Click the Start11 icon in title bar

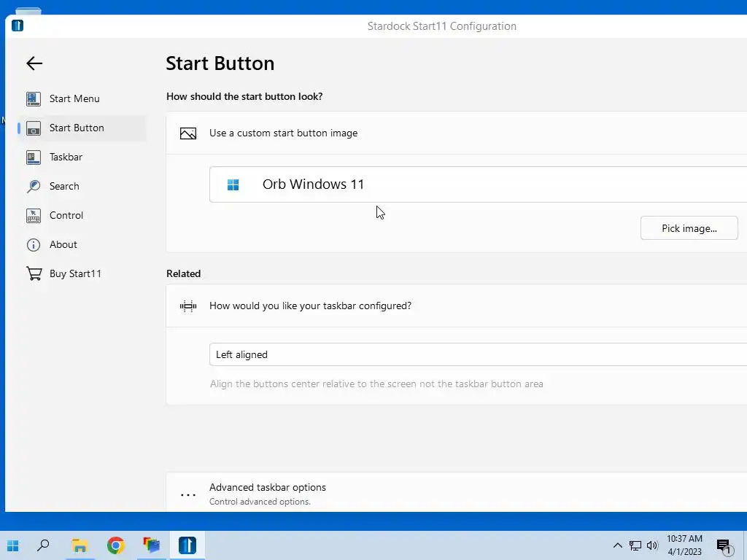click(x=18, y=26)
